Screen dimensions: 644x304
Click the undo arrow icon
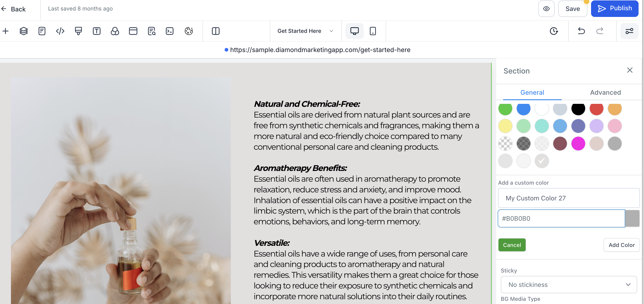click(x=581, y=31)
